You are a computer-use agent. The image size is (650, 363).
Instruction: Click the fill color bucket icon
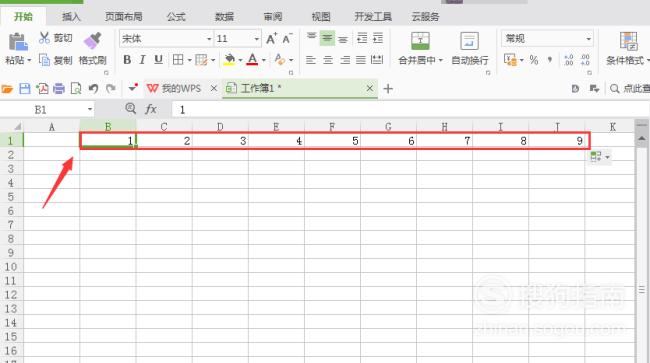[x=229, y=60]
